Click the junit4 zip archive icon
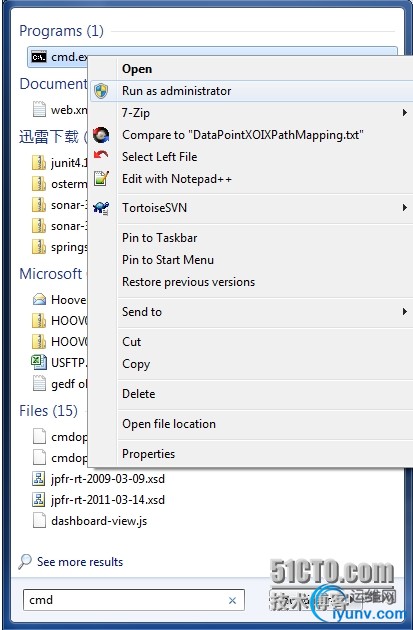Image resolution: width=413 pixels, height=630 pixels. [39, 163]
